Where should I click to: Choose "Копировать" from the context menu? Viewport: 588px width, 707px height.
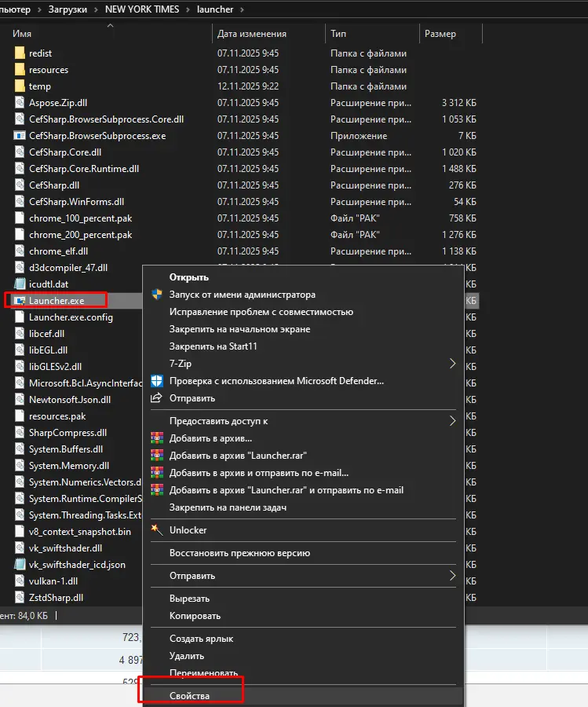pyautogui.click(x=195, y=616)
